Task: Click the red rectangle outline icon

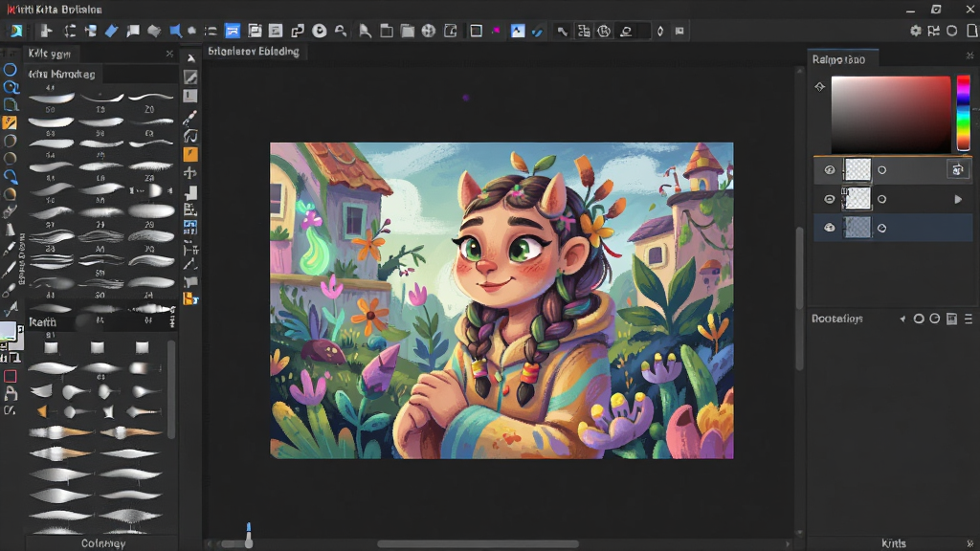Action: pyautogui.click(x=10, y=376)
